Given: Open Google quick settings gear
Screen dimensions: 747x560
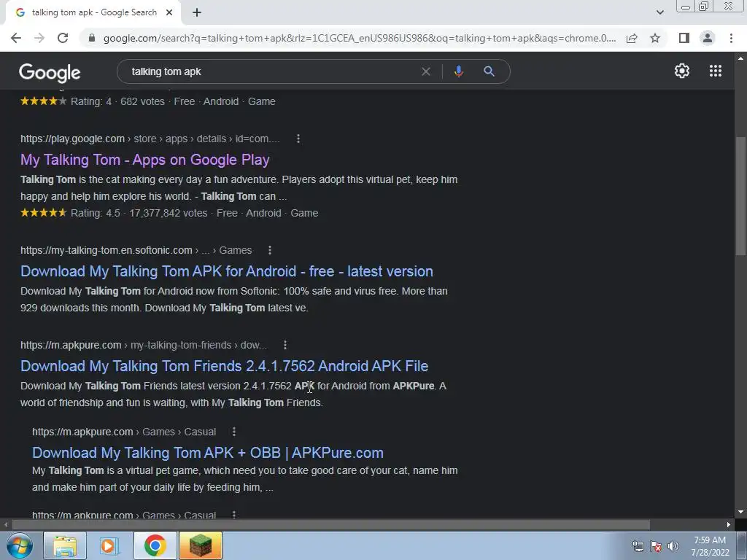Looking at the screenshot, I should click(682, 71).
